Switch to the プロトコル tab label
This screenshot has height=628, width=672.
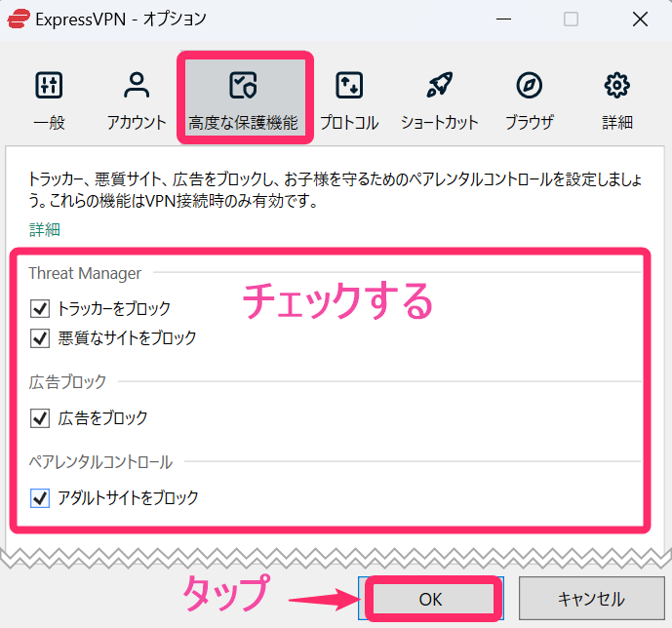pos(349,123)
